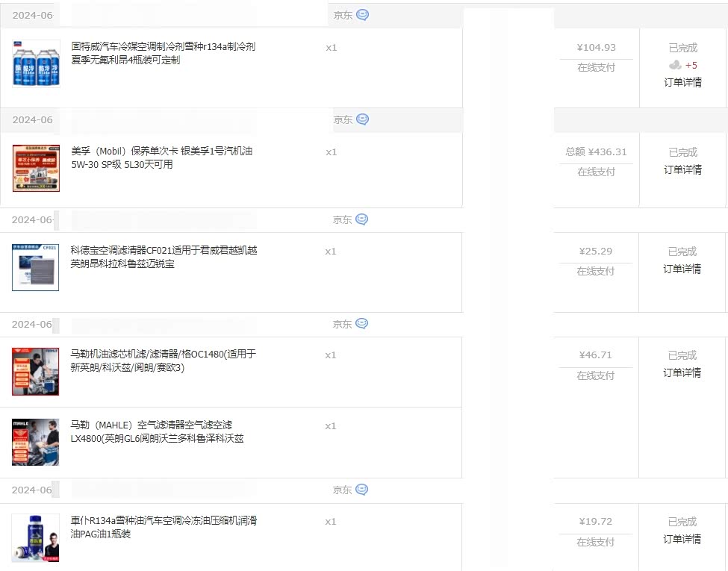Screen dimensions: 728x571
Task: Open the 马勒 OC1480 oil filter thumbnail
Action: coord(35,371)
